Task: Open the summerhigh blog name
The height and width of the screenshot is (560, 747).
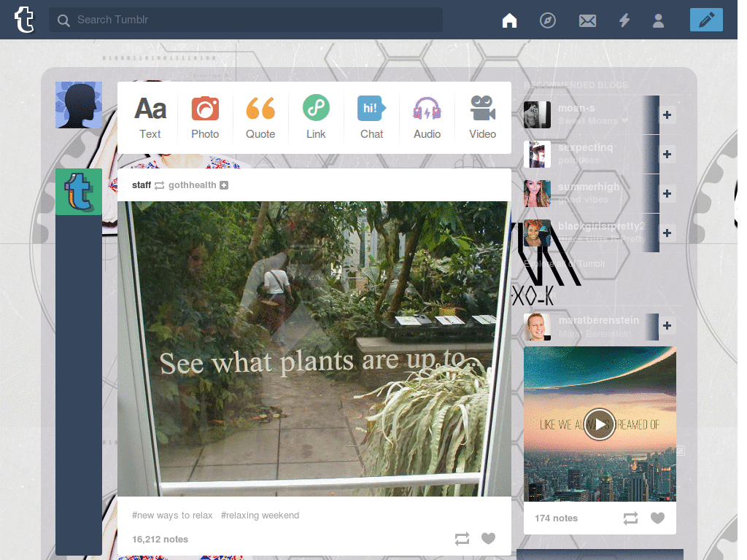Action: 589,187
